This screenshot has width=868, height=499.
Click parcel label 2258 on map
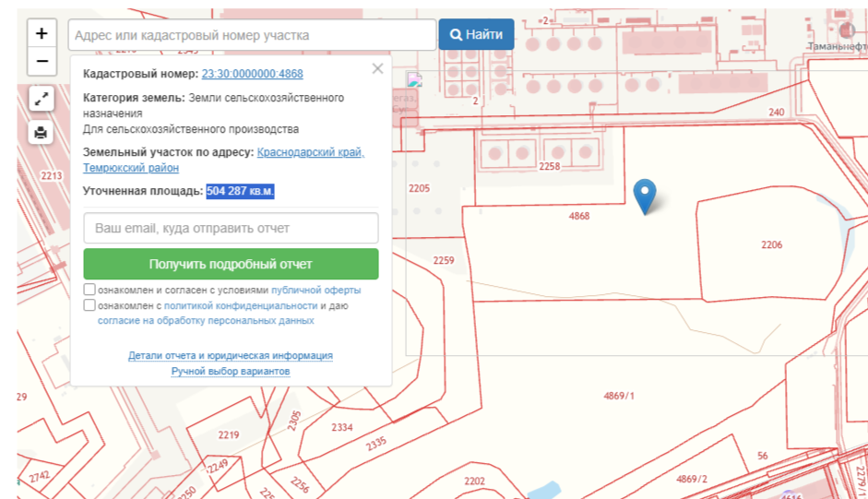coord(550,166)
